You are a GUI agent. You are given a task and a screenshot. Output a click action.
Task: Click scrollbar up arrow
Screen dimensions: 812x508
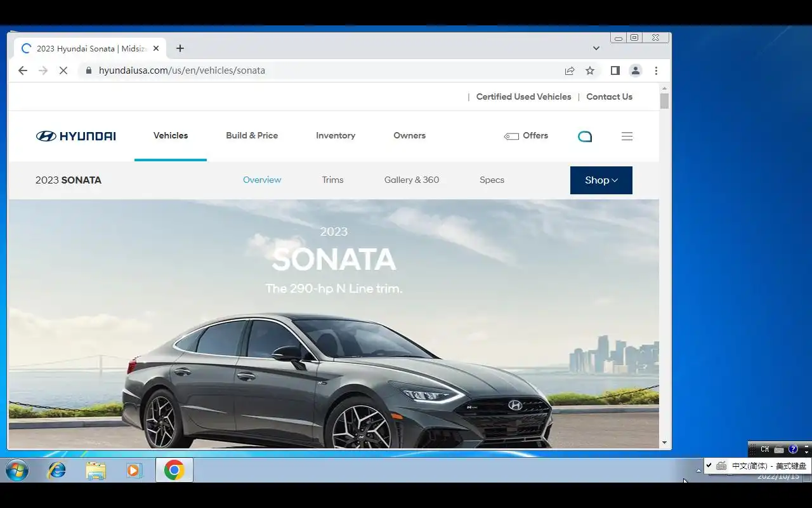point(664,88)
